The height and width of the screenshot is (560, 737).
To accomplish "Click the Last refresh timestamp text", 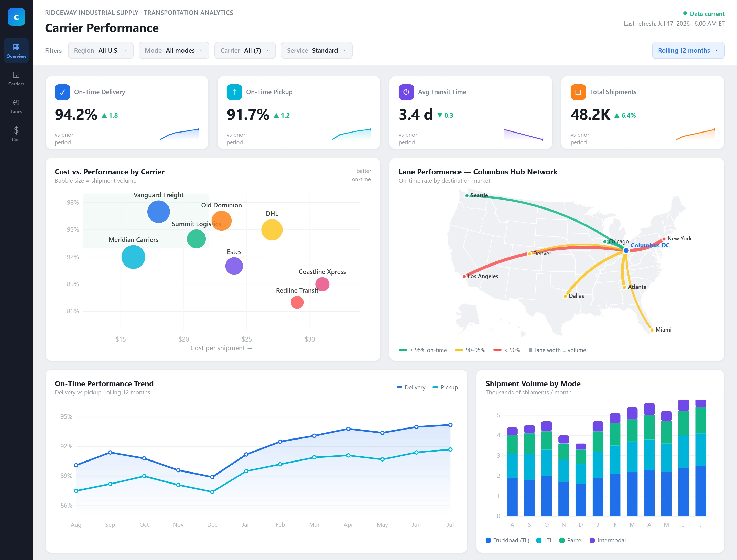I will (674, 23).
